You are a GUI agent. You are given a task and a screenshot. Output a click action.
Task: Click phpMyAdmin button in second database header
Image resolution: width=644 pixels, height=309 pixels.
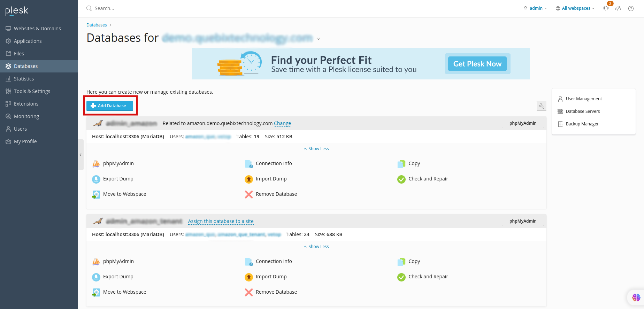(x=523, y=221)
